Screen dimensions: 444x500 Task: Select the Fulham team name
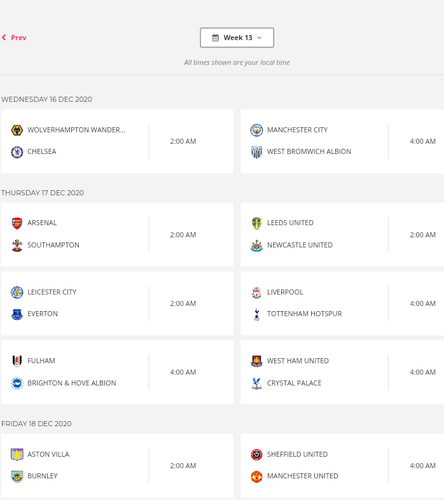pos(41,361)
